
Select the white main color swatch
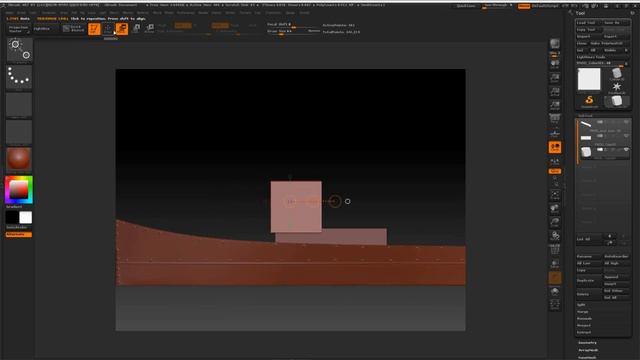[x=25, y=218]
